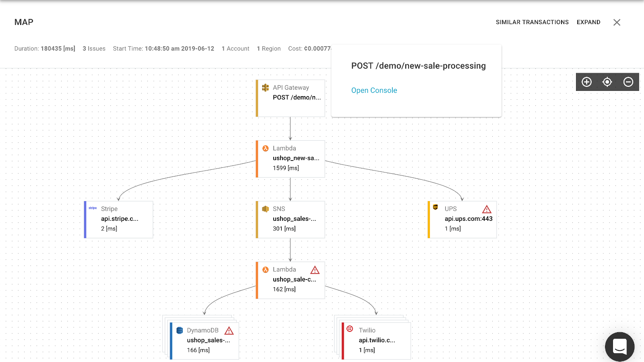Click the Start Time value
The width and height of the screenshot is (644, 362).
pos(180,49)
